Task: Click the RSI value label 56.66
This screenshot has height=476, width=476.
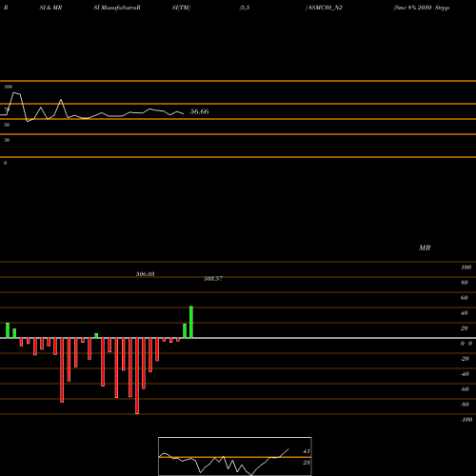Action: point(199,111)
